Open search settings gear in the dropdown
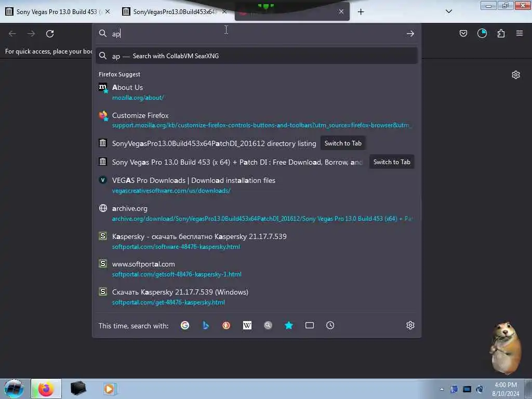 [x=410, y=325]
